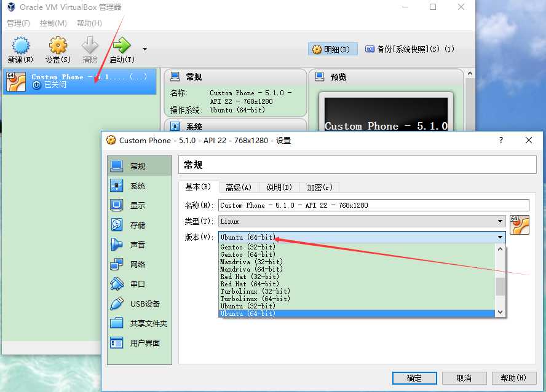Select 共享文件夹 in settings sidebar

point(140,323)
